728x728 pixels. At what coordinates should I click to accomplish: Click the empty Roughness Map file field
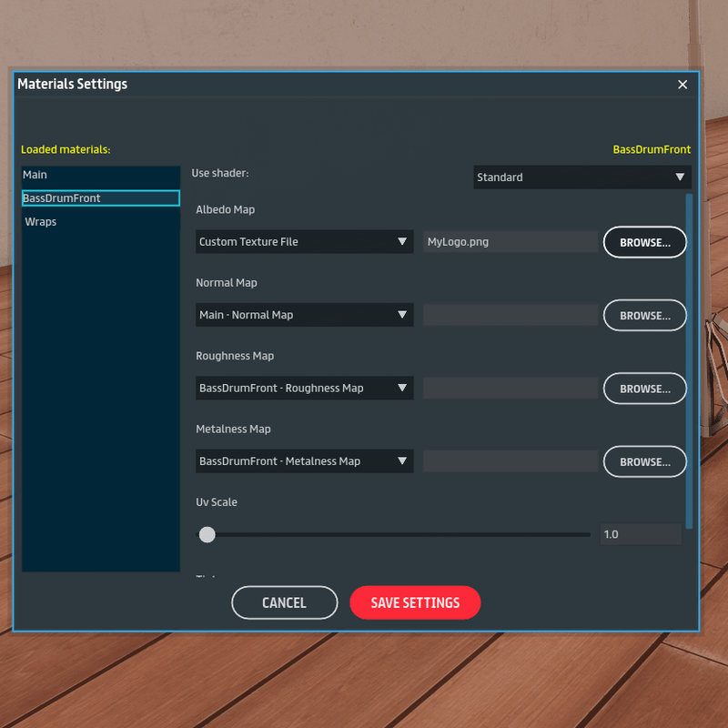tap(510, 389)
